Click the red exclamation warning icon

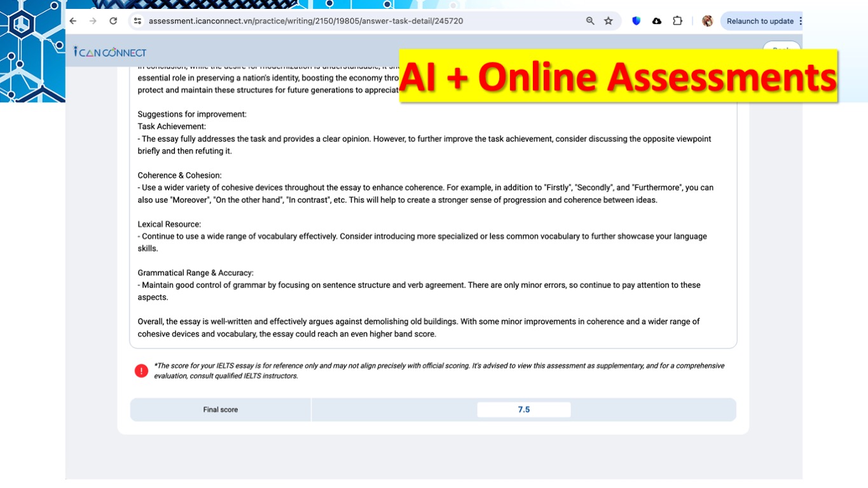141,371
